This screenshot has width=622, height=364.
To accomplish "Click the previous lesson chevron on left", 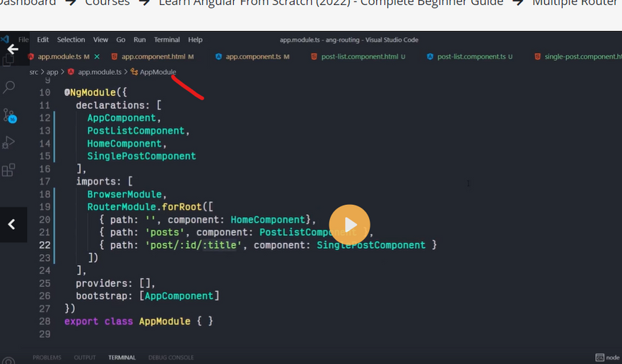I will 12,224.
